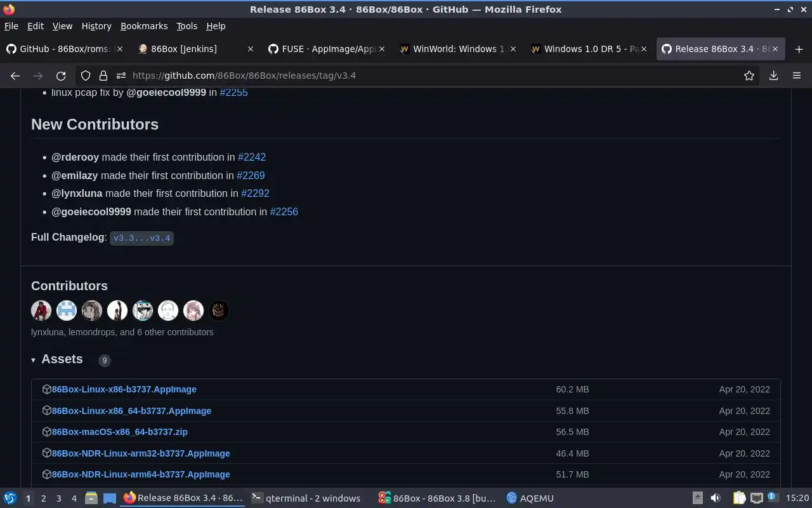Open the History menu
The image size is (812, 508).
pos(96,26)
